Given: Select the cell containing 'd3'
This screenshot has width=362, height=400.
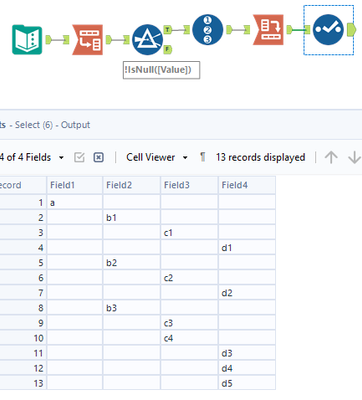Looking at the screenshot, I should tap(247, 353).
